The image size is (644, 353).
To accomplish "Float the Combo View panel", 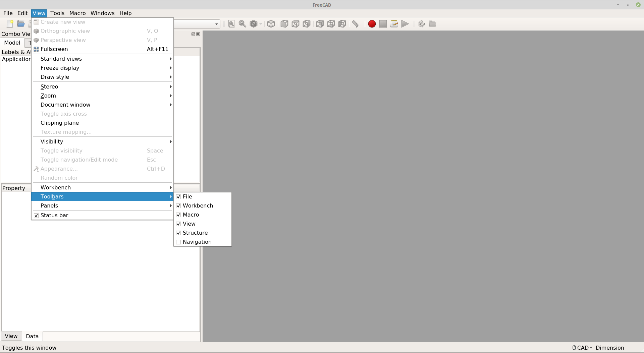I will pyautogui.click(x=193, y=34).
